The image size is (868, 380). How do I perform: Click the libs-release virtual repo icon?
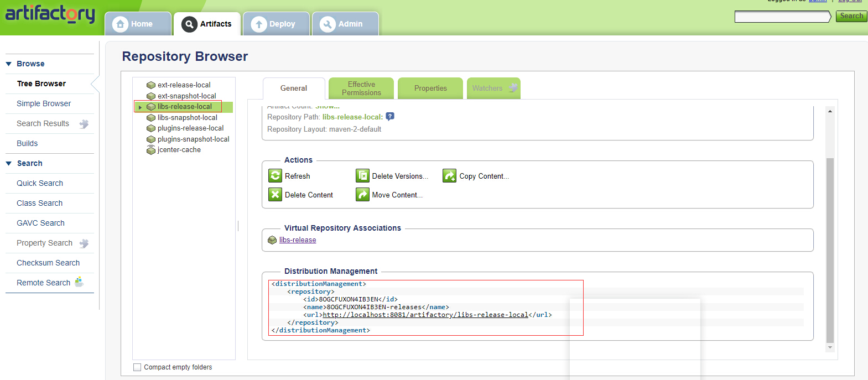[272, 240]
